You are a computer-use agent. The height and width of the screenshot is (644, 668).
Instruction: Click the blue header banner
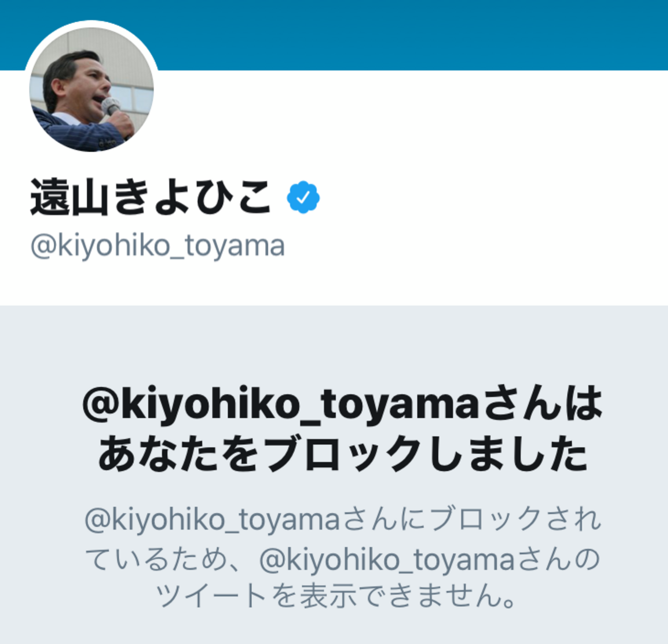tap(411, 33)
